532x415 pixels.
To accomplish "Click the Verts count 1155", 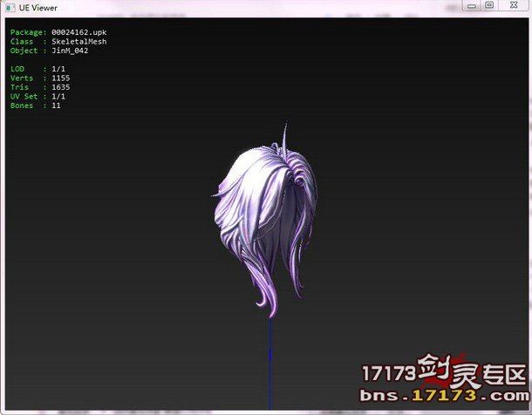I will [x=61, y=78].
